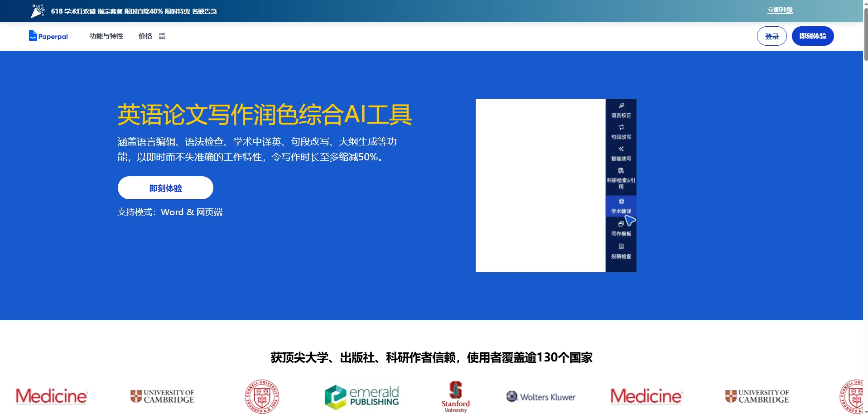
Task: Click the white document preview area
Action: coord(540,185)
